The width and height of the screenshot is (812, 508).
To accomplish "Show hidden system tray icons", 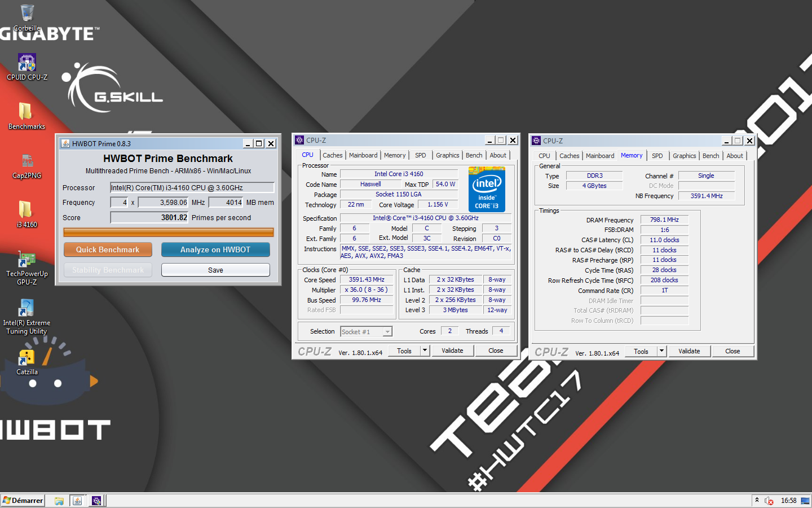I will click(757, 500).
